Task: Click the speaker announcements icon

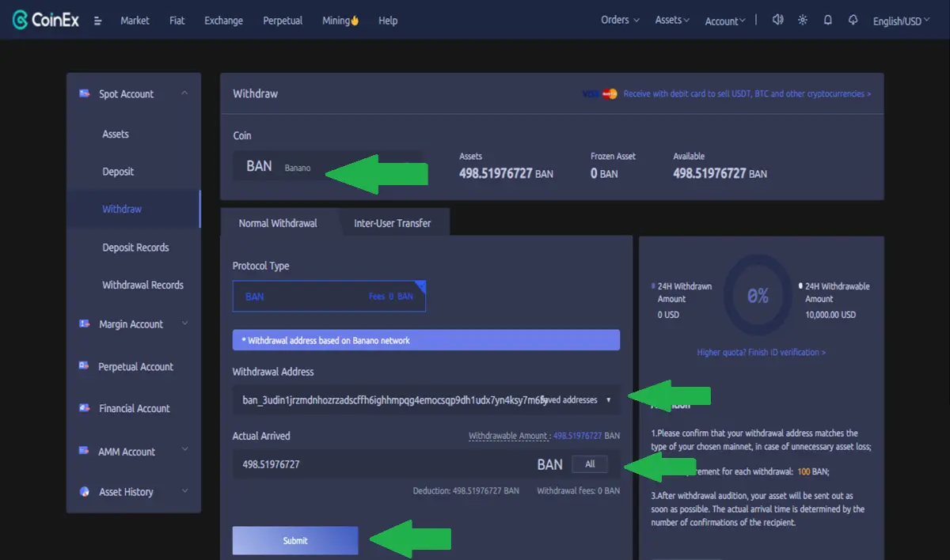Action: click(777, 20)
